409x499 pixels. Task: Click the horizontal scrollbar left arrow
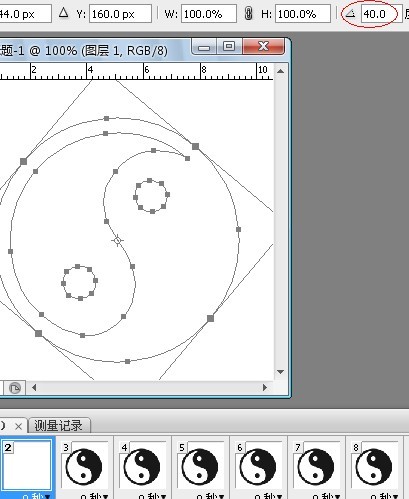(34, 387)
